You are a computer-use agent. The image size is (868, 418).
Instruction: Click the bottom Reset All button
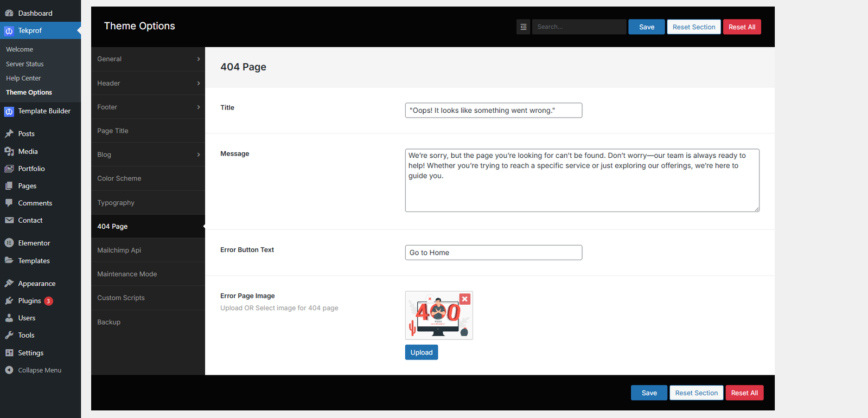tap(744, 393)
